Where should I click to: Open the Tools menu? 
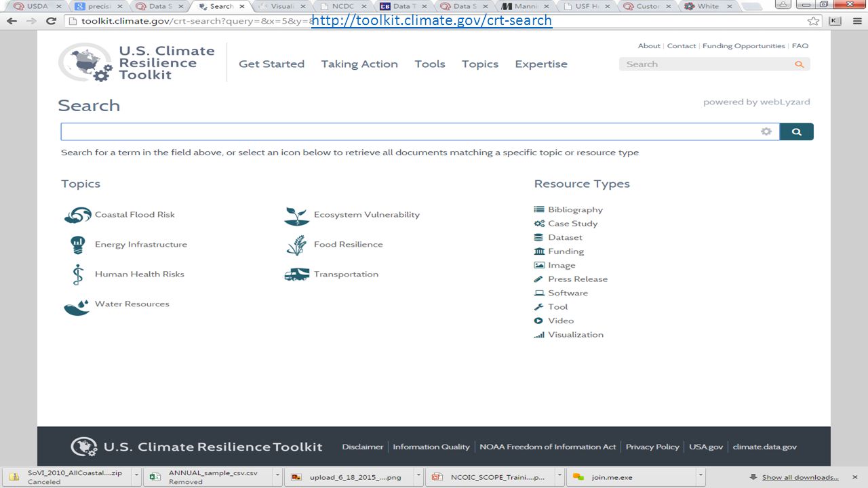(x=430, y=64)
